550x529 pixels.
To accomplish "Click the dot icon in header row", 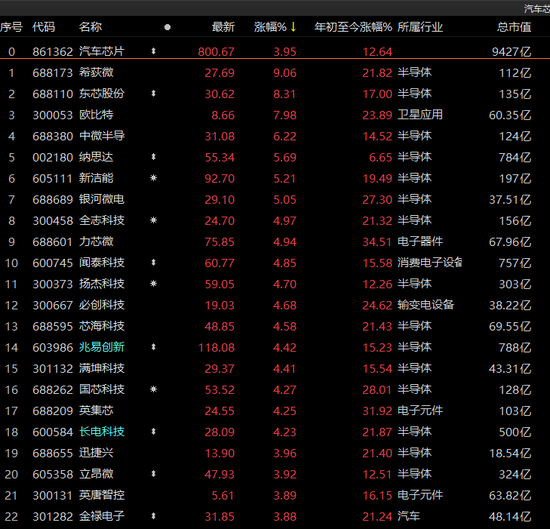I will tap(167, 27).
